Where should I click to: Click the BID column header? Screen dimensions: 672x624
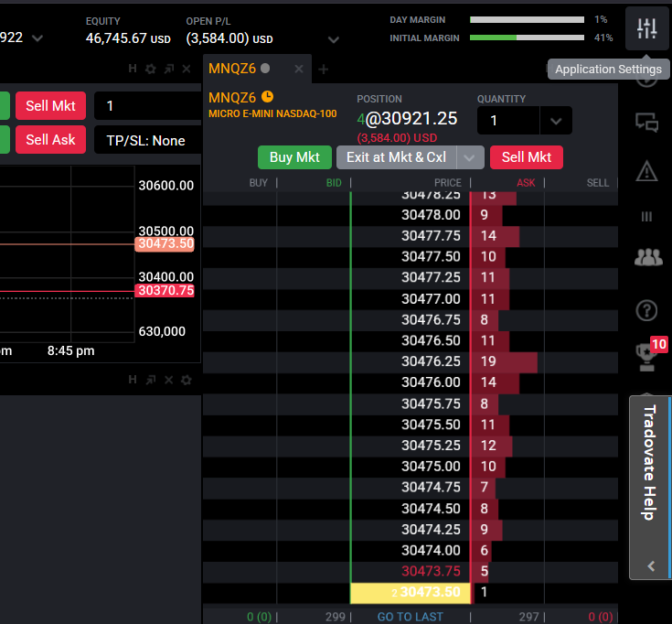click(334, 183)
